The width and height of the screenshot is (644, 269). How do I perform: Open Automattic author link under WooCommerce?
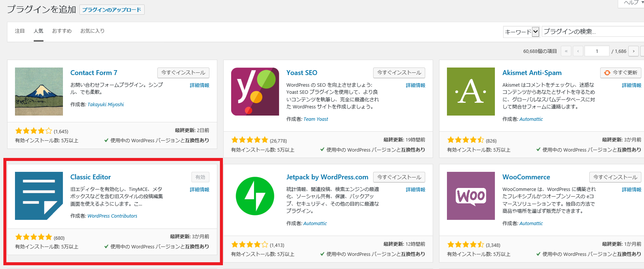(x=531, y=224)
